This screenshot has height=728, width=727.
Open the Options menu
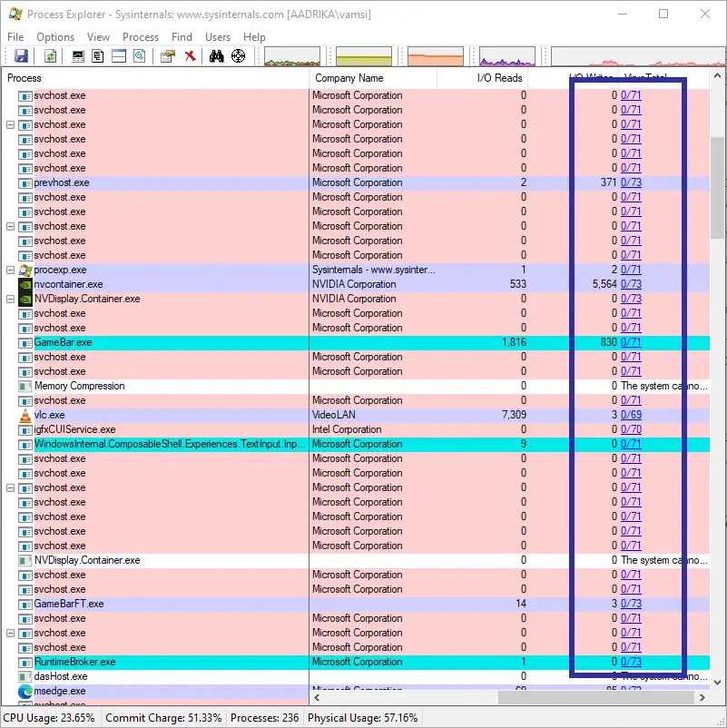pos(55,37)
